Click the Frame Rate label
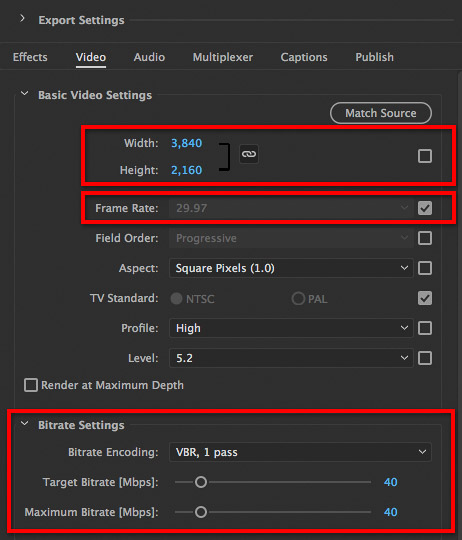Screen dimensions: 462x540 coord(127,208)
